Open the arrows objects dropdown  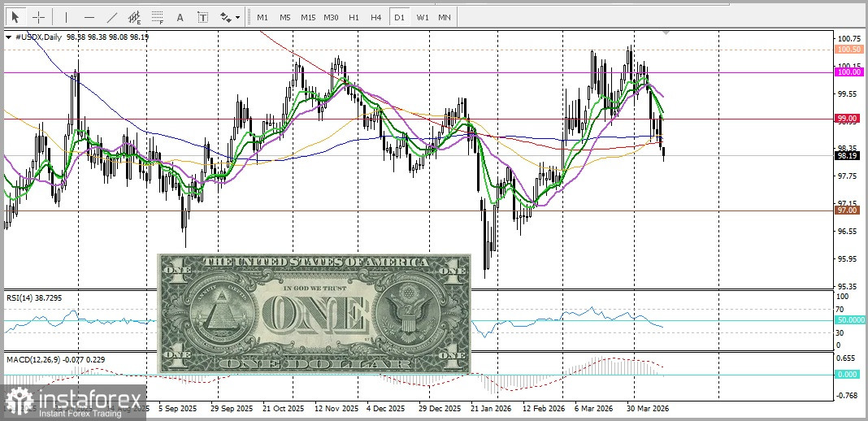pyautogui.click(x=230, y=17)
